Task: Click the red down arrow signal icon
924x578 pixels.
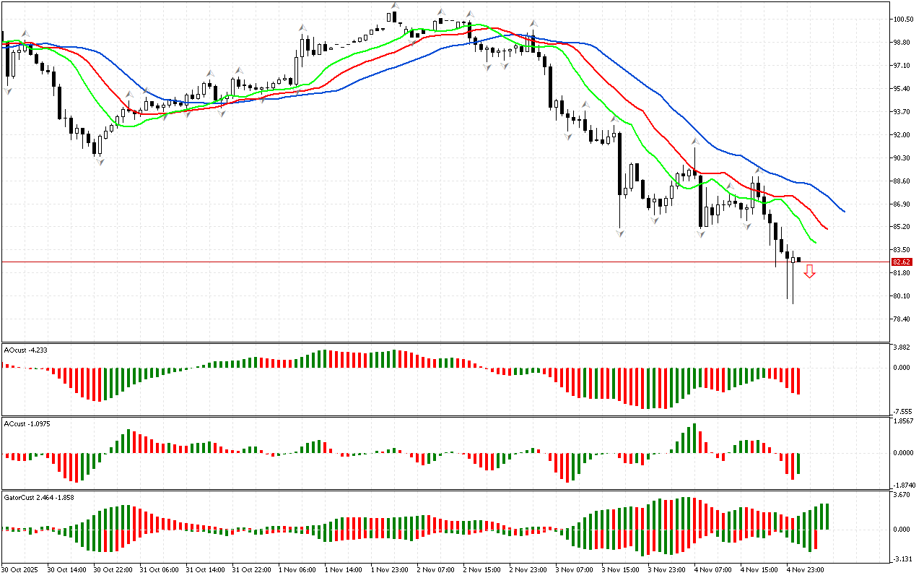Action: click(x=810, y=272)
